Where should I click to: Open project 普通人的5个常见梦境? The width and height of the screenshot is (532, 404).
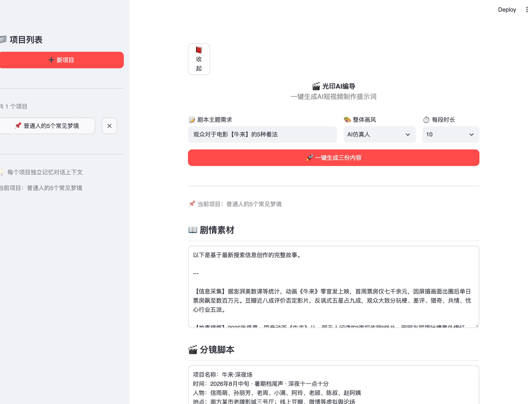(47, 126)
